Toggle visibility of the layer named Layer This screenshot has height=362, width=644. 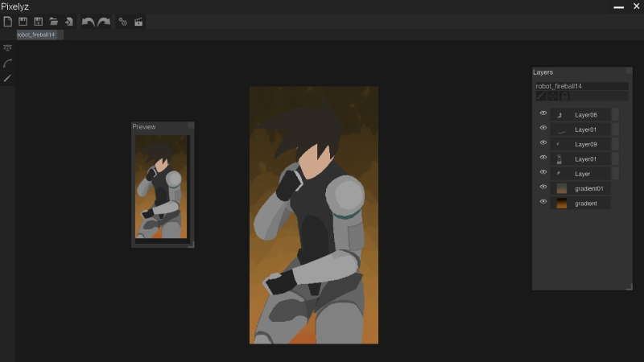543,172
